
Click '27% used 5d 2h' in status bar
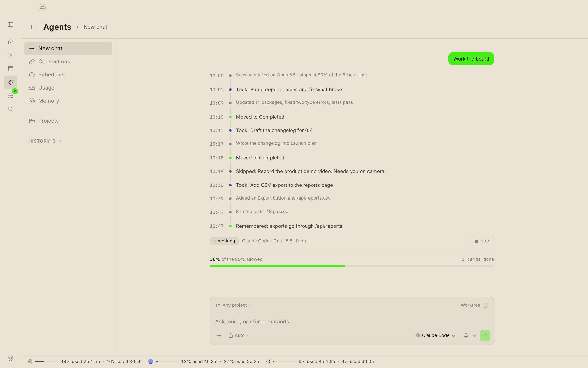[x=242, y=361]
